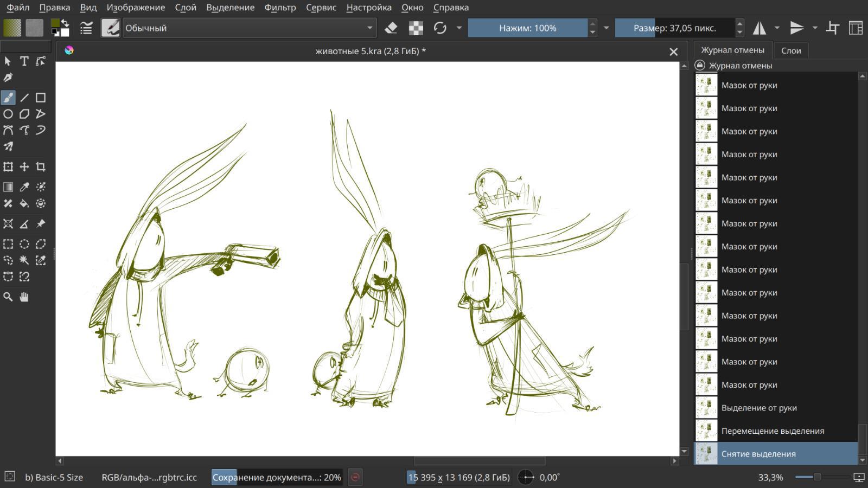Select the Fill bucket tool
The image size is (868, 488).
click(24, 204)
